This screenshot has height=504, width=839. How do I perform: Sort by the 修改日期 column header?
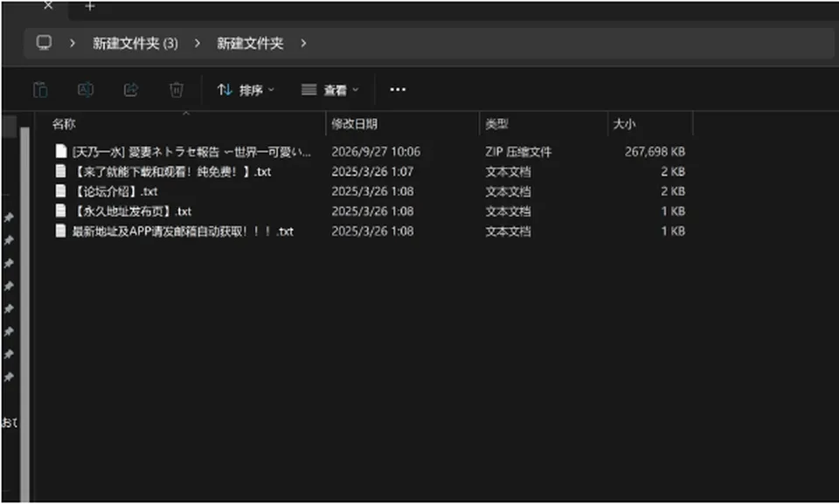[x=354, y=124]
